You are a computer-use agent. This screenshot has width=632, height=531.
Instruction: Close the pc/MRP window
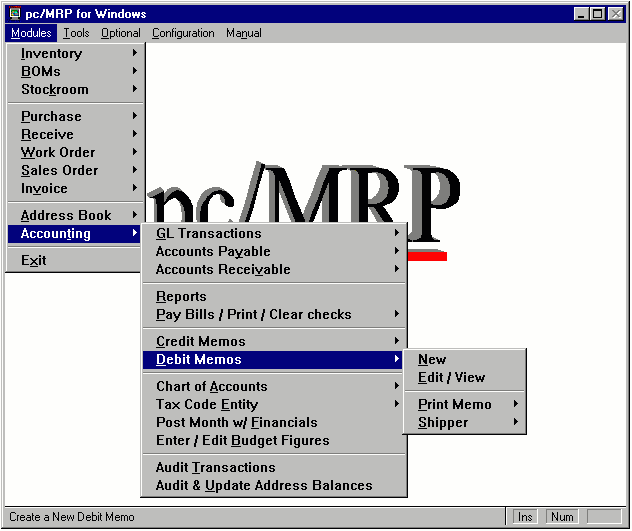tap(616, 14)
